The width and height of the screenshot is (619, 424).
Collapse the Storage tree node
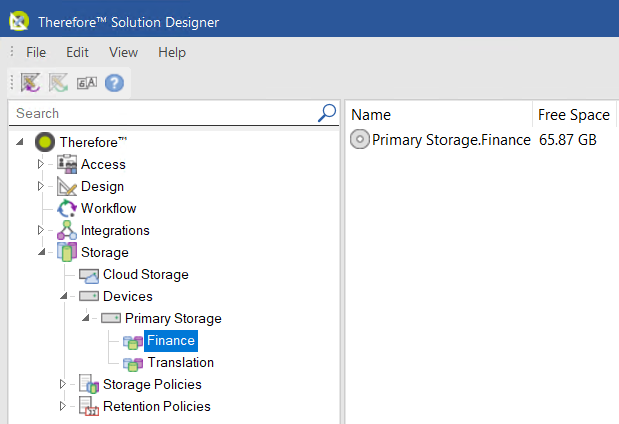(x=42, y=251)
